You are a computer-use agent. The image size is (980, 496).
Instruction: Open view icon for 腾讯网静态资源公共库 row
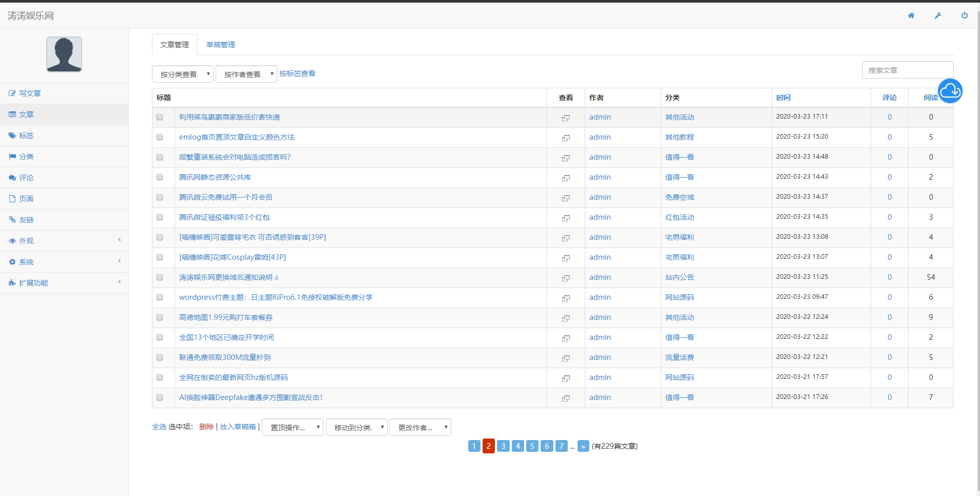[x=566, y=178]
